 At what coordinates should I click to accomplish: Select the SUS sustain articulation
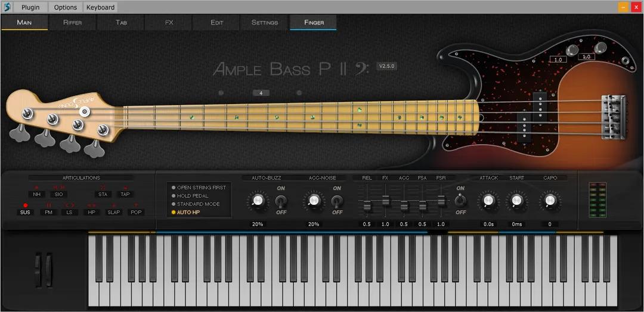pos(25,213)
